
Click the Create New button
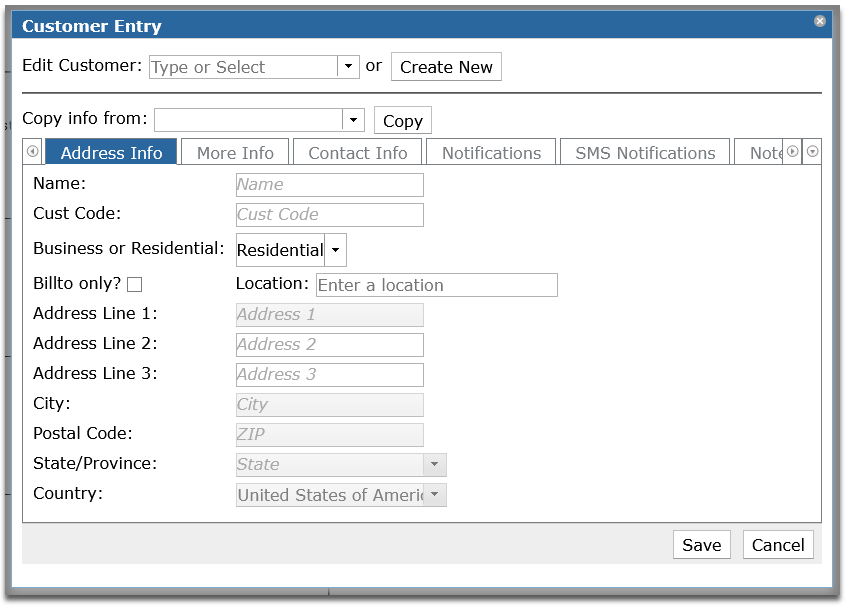446,67
